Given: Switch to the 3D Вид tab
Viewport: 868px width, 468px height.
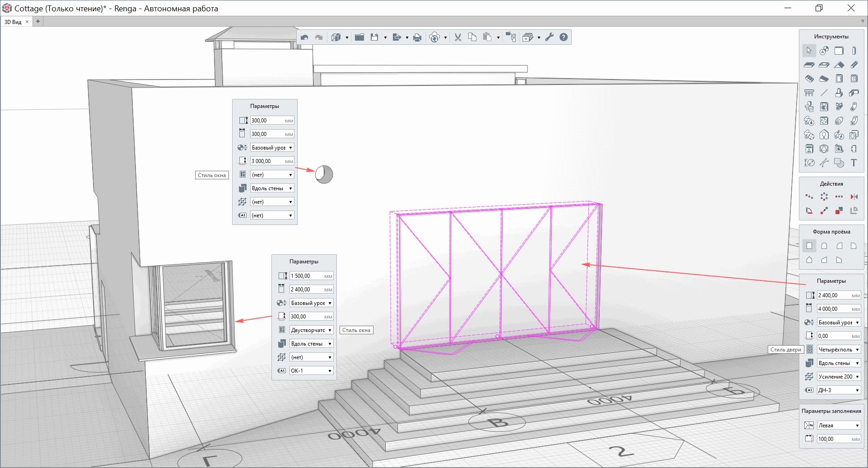Looking at the screenshot, I should pos(13,22).
